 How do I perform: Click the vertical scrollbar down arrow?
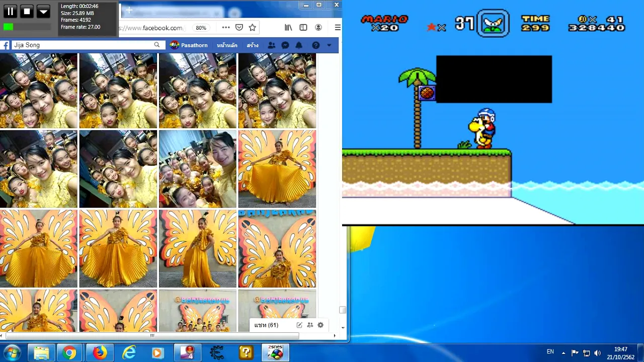tap(343, 328)
